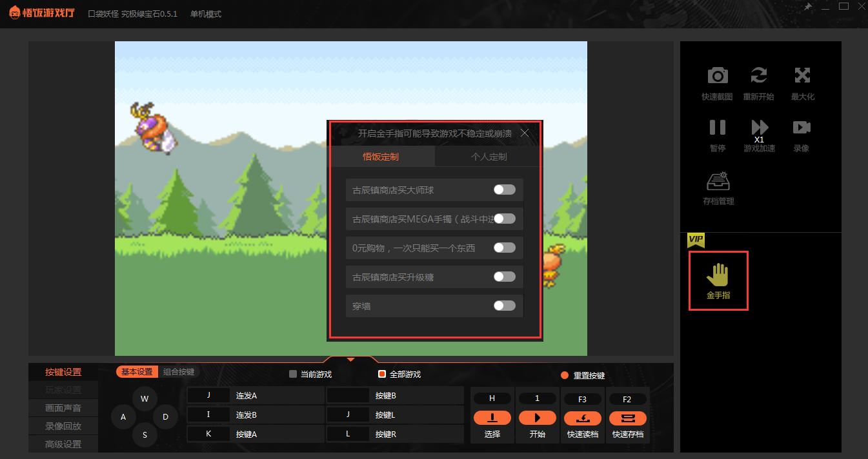Select the 基本设置 sub-tab

(137, 372)
